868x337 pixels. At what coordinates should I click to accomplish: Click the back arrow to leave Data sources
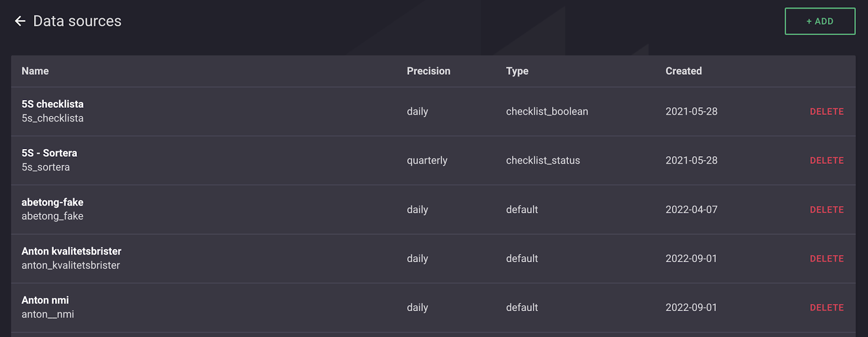click(20, 21)
